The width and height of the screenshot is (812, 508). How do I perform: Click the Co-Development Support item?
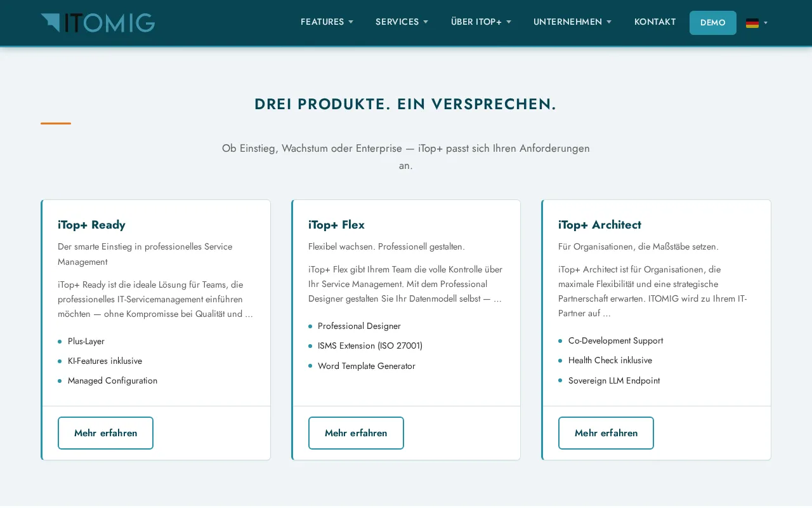[615, 341]
